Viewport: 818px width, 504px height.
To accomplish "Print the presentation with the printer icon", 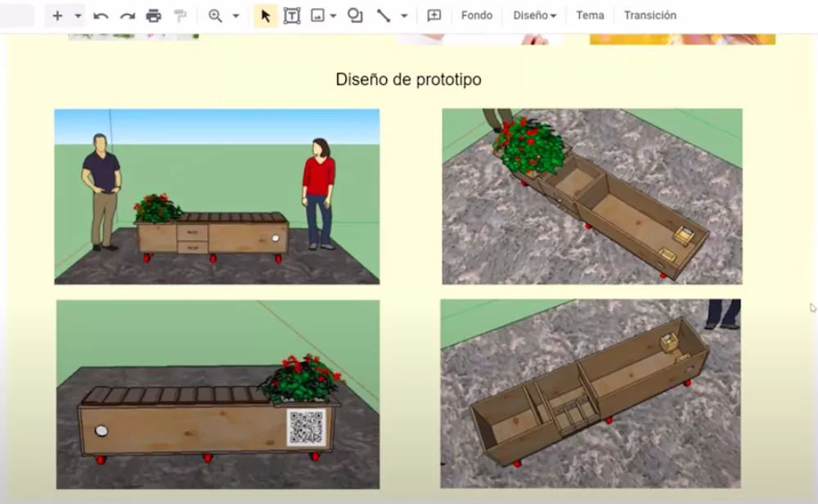I will pos(154,16).
